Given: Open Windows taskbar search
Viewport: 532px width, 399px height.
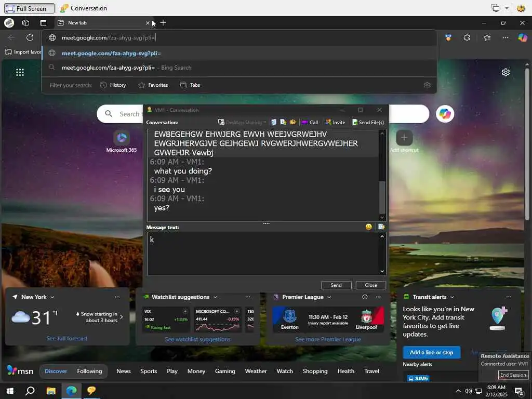Looking at the screenshot, I should [30, 391].
